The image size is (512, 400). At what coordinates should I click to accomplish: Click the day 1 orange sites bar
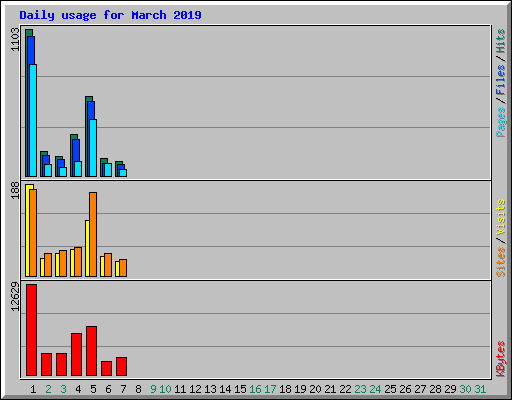[33, 233]
